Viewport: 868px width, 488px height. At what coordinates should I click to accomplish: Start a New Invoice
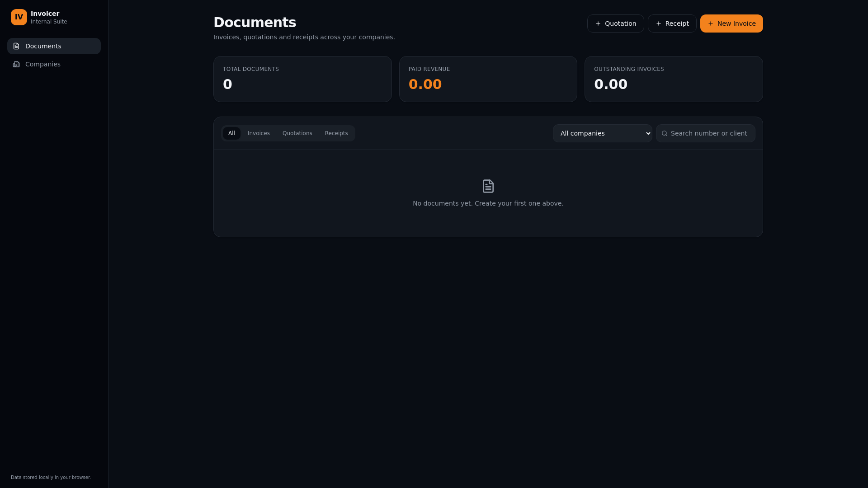click(x=731, y=23)
